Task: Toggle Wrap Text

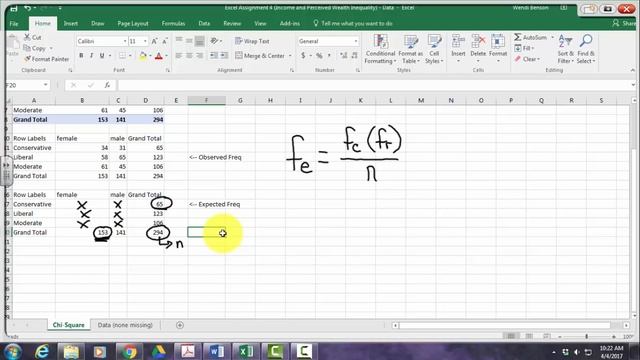Action: pos(252,41)
